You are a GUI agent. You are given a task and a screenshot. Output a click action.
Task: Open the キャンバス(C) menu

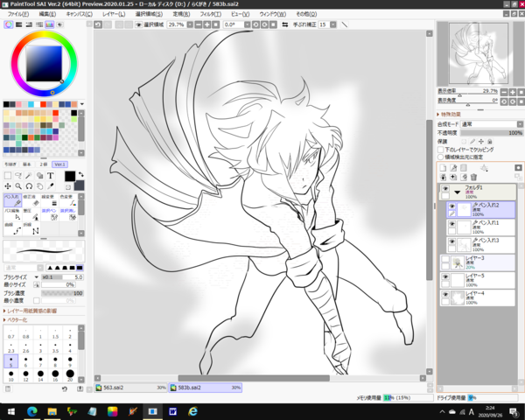79,14
